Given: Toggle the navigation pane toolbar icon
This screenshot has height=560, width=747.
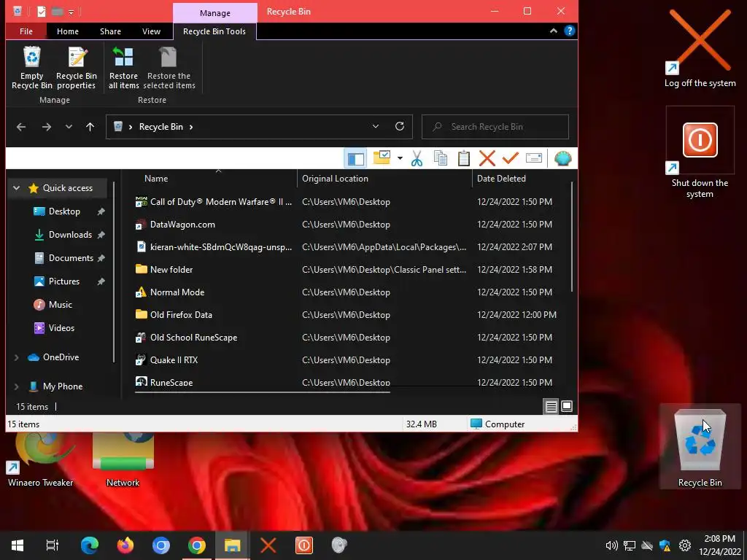Looking at the screenshot, I should 355,158.
